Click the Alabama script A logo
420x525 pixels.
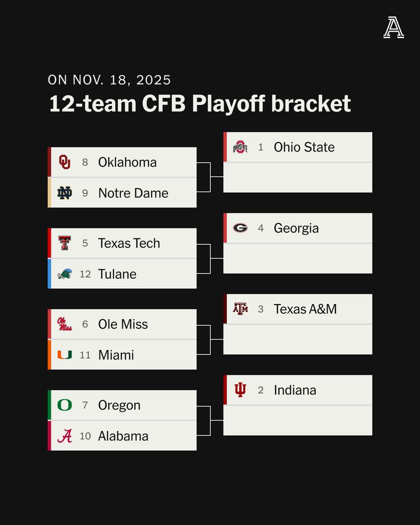tap(65, 436)
